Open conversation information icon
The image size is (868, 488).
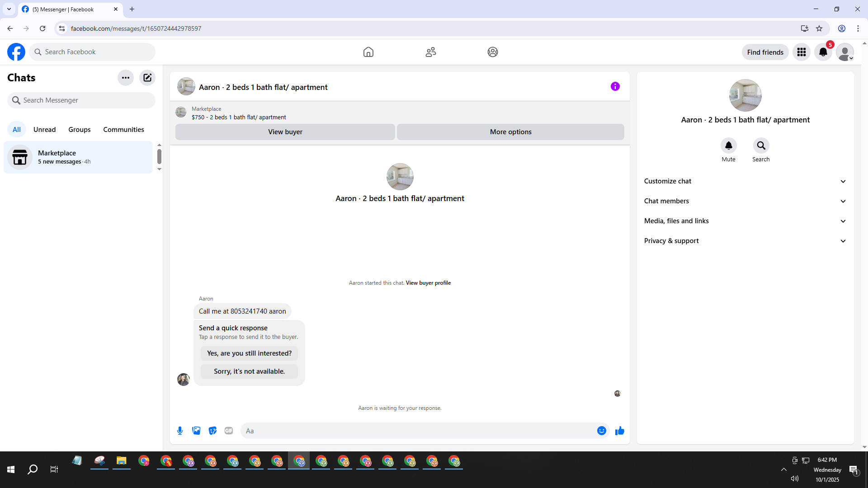pyautogui.click(x=615, y=86)
